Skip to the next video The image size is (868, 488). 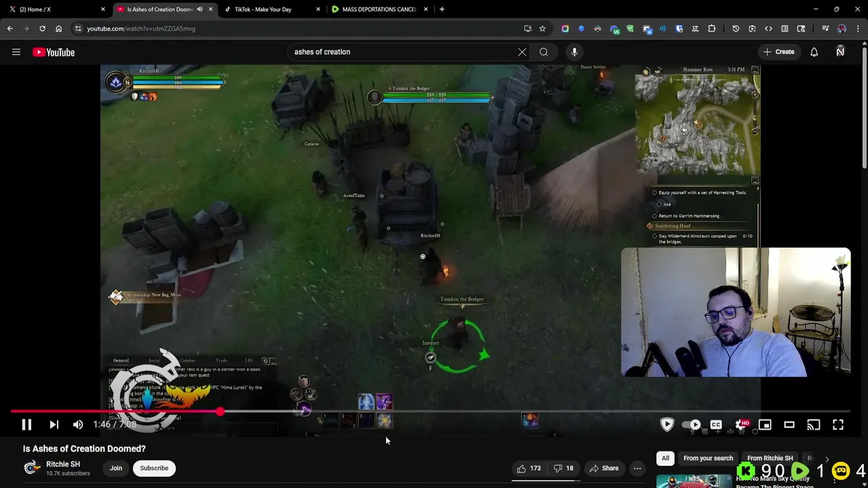(x=54, y=425)
